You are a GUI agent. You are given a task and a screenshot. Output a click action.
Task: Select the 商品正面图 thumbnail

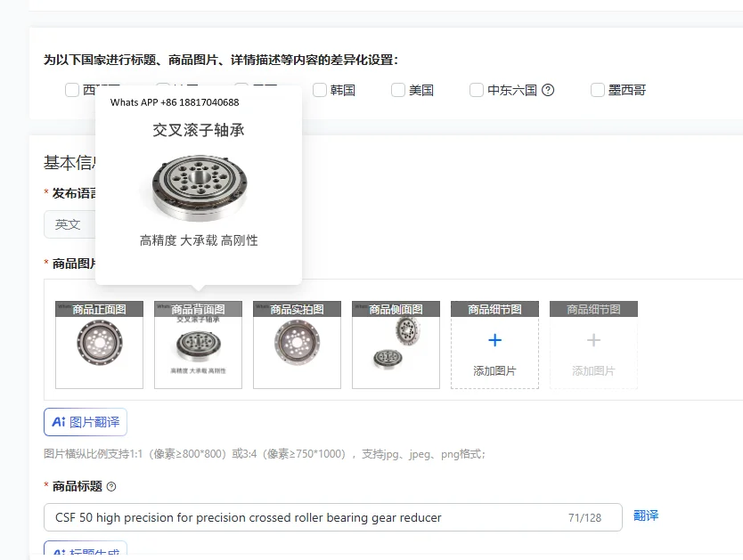99,345
